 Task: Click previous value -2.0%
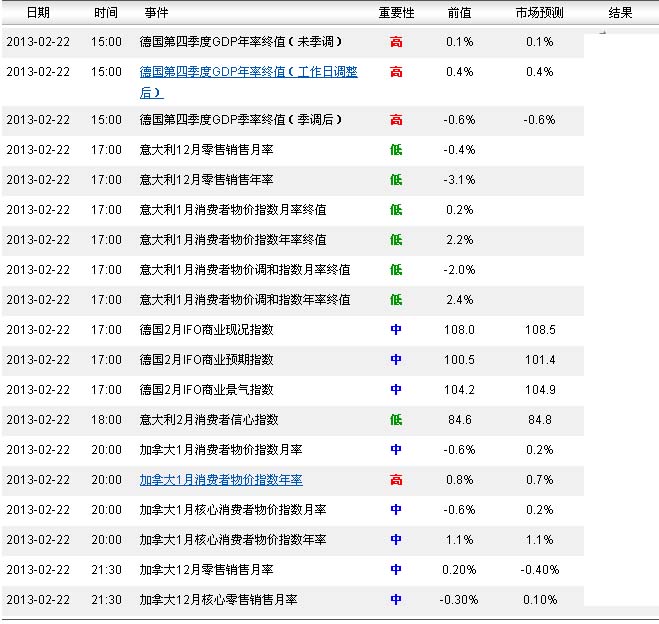(x=459, y=270)
